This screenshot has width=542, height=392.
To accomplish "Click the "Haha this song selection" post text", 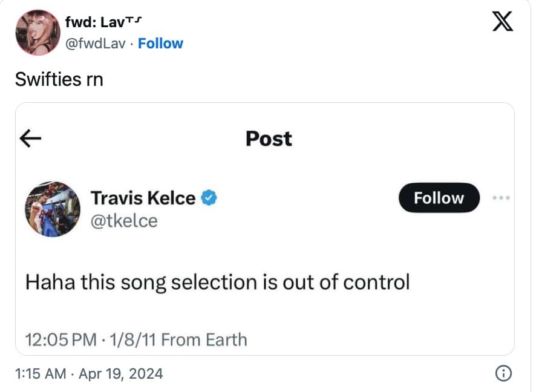I will [217, 282].
